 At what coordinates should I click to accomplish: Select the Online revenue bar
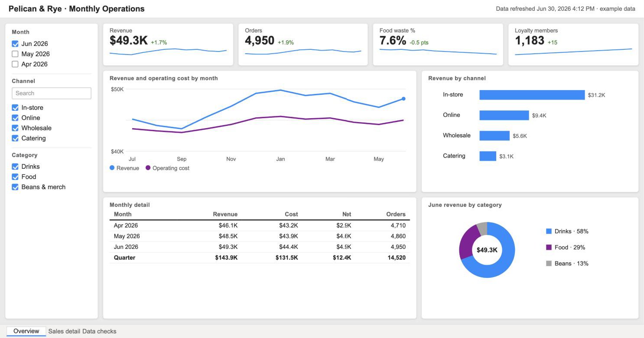click(504, 115)
